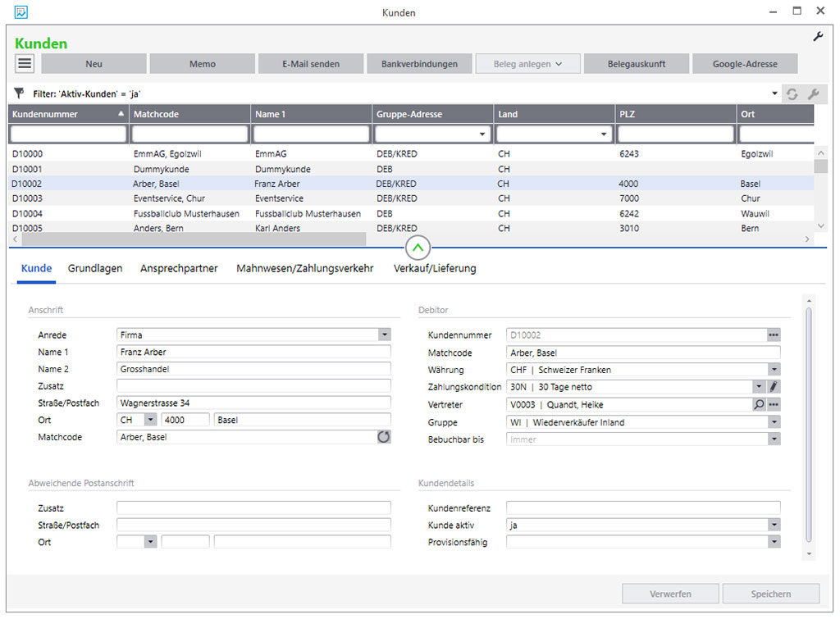Viewport: 840px width, 619px height.
Task: Click the list's vertical scrollbar down arrow
Action: click(820, 226)
